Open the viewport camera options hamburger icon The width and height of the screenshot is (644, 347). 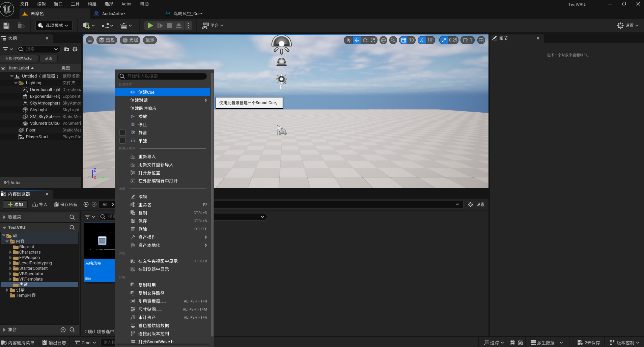click(89, 40)
